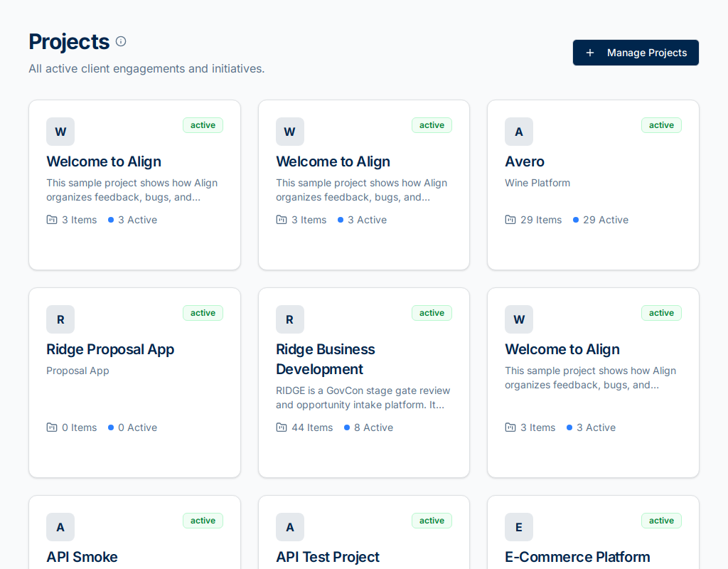Click the active badge on Avero card

[661, 125]
